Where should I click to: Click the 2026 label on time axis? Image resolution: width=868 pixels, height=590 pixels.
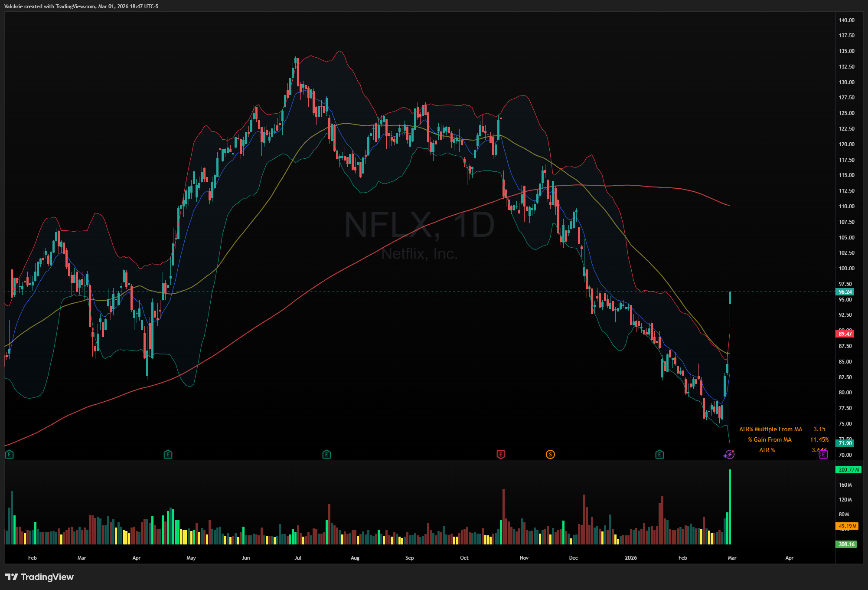click(x=630, y=557)
